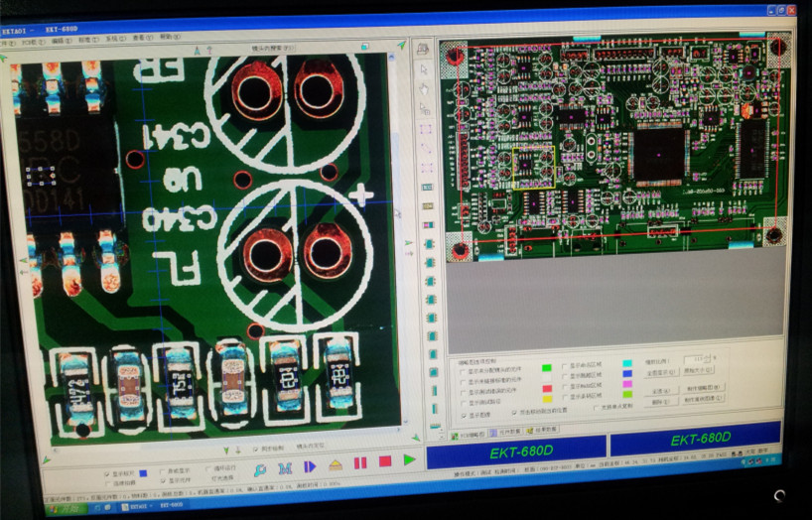Viewport: 812px width, 520px height.
Task: Select the hand pan tool
Action: [424, 88]
